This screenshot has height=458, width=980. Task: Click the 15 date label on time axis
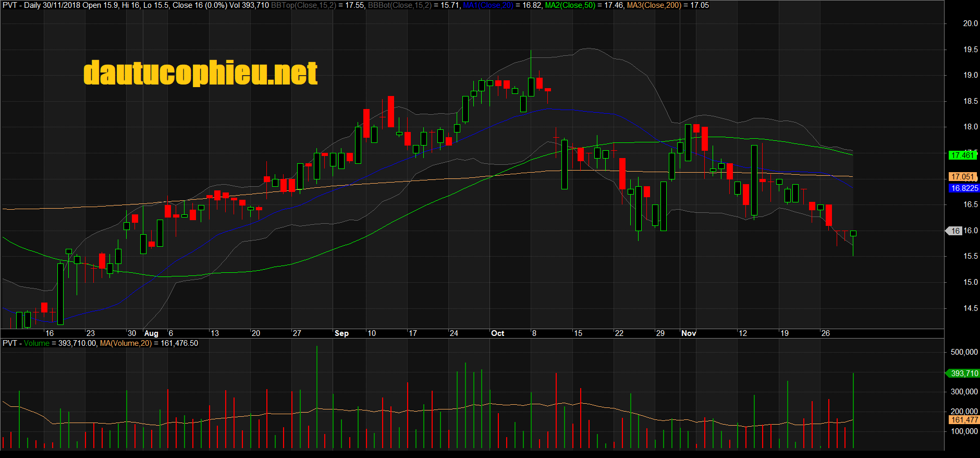click(578, 333)
